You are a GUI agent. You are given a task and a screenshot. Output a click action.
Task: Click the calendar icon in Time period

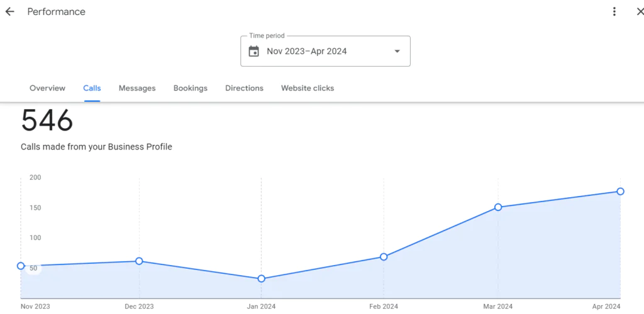click(x=253, y=51)
